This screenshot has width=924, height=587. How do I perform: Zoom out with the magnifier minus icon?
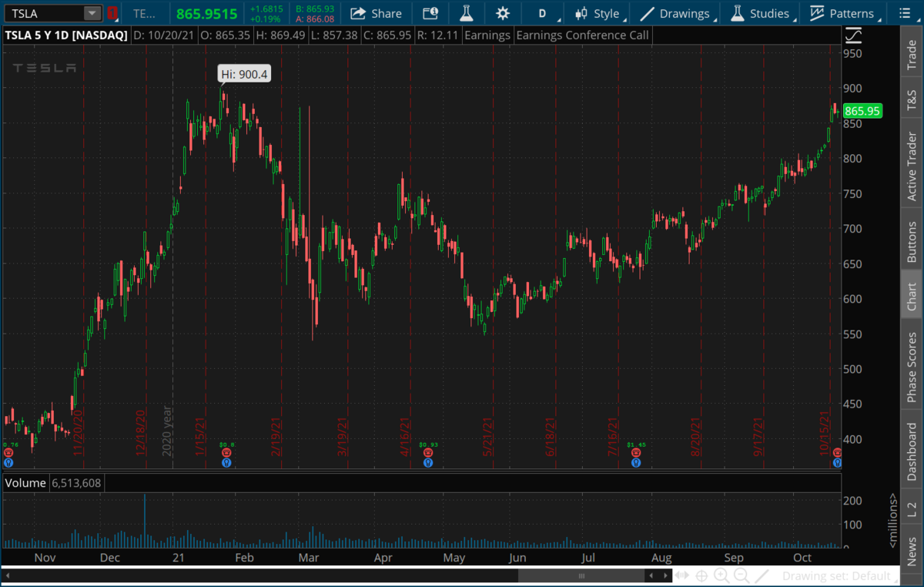click(742, 575)
